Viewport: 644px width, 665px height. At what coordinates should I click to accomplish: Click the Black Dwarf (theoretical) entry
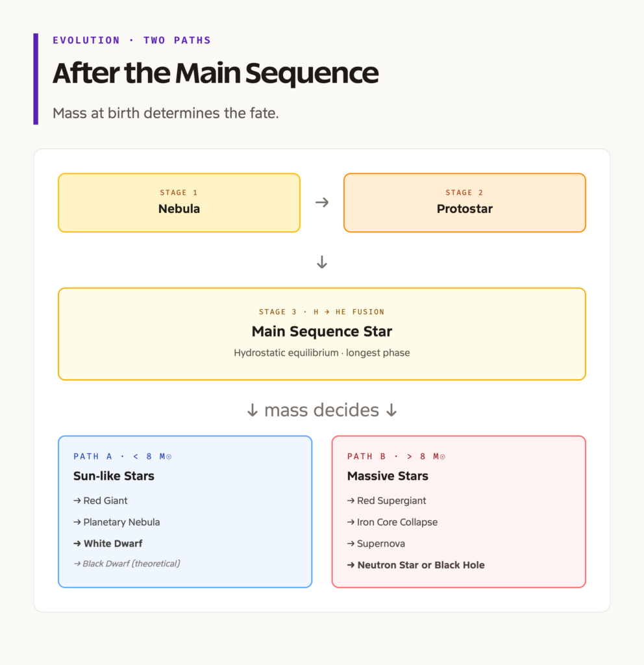127,564
